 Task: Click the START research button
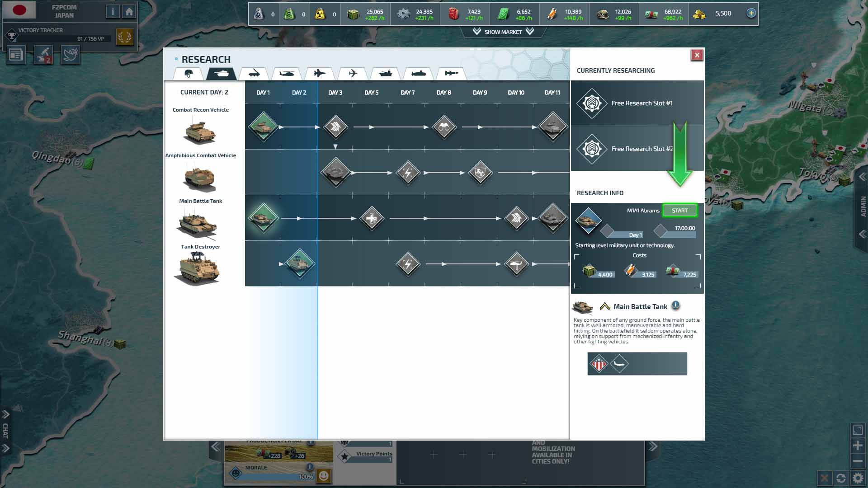[x=679, y=211]
